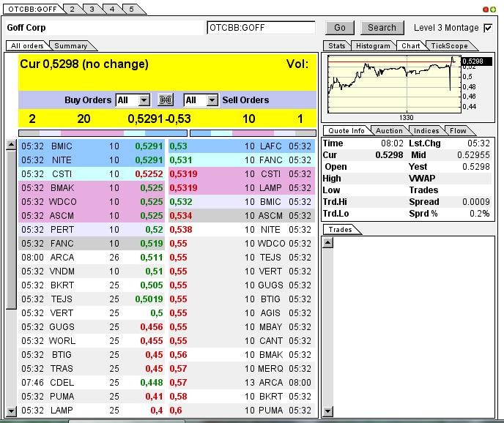Select the Quote Info tab
This screenshot has height=423, width=504.
(x=346, y=130)
